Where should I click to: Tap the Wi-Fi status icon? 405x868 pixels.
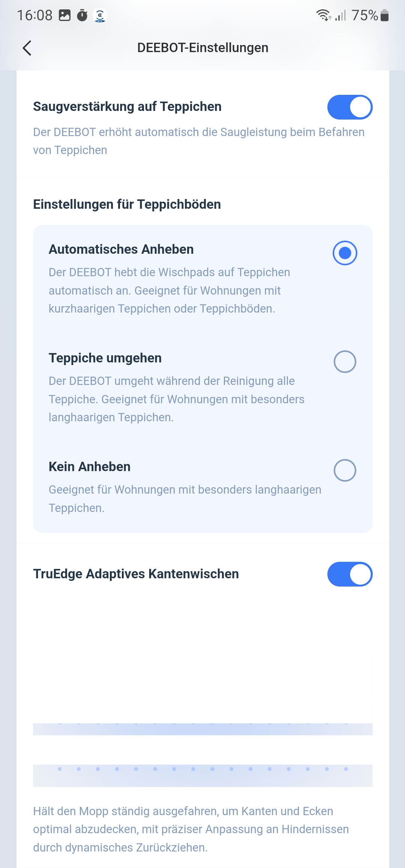[x=323, y=15]
